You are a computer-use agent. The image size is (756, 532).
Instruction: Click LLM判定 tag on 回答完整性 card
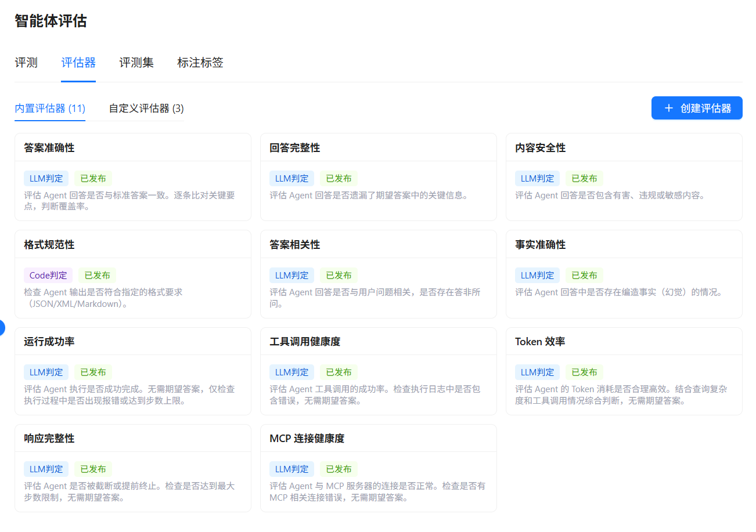[x=292, y=178]
